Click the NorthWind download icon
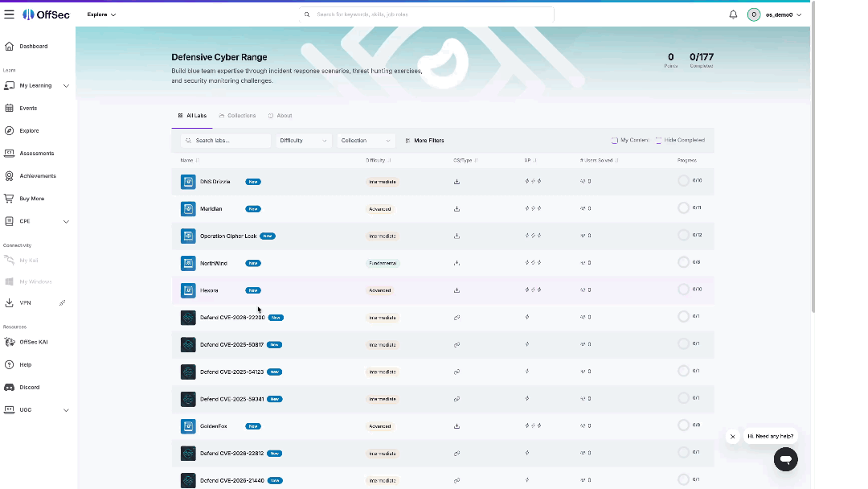 pos(457,263)
